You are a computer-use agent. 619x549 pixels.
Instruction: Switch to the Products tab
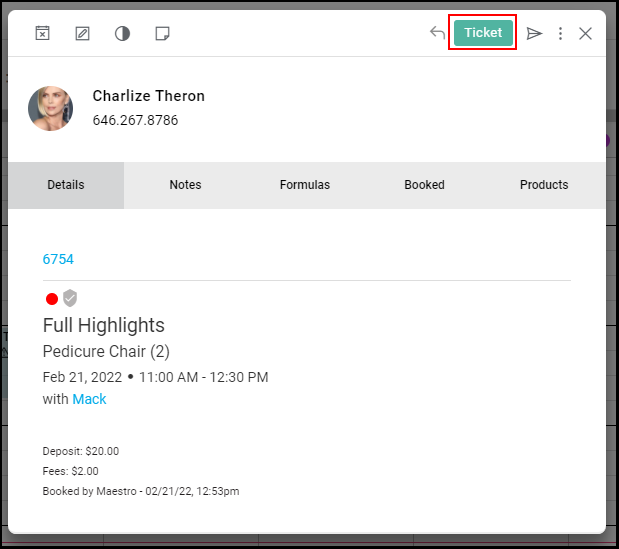(x=544, y=185)
